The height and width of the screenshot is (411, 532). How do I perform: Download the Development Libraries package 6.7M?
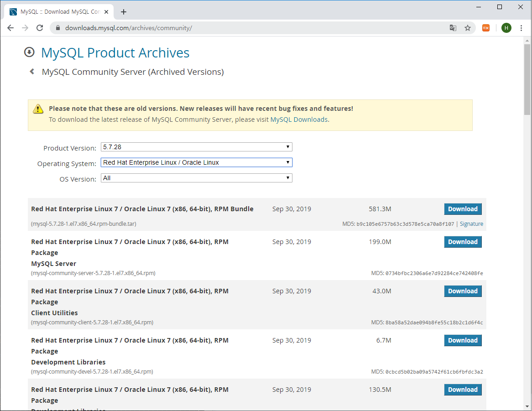coord(463,340)
